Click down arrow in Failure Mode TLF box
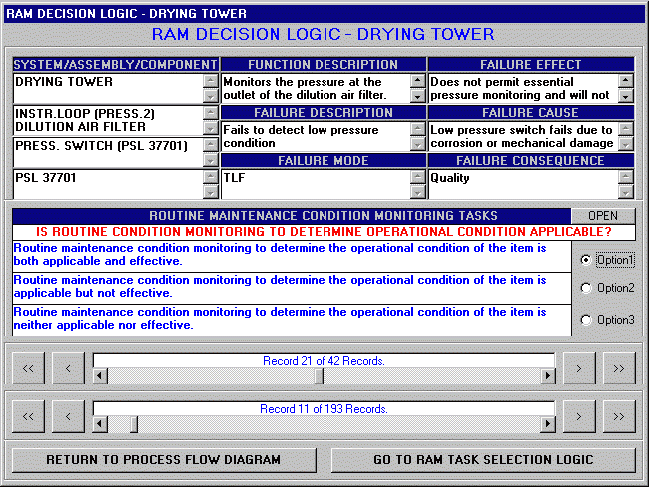This screenshot has height=487, width=649. point(418,192)
